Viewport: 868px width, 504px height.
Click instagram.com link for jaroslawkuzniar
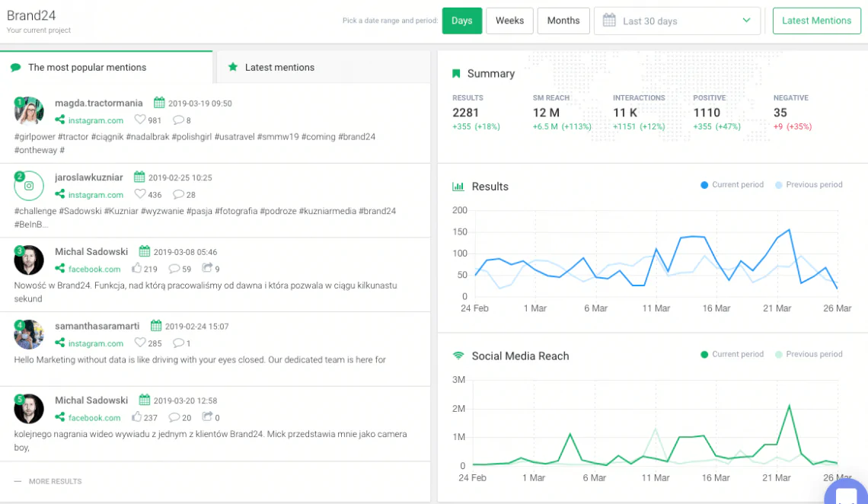(96, 195)
